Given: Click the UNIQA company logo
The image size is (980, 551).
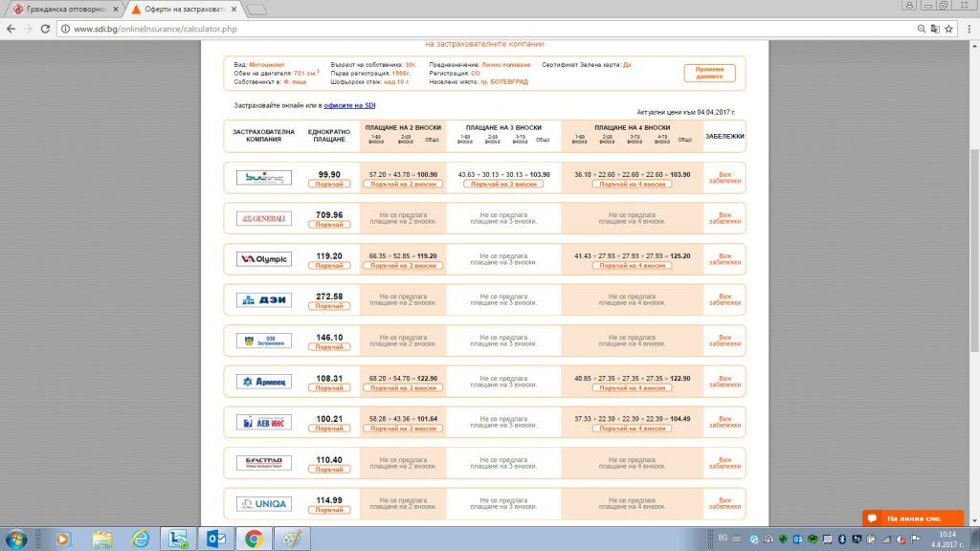Looking at the screenshot, I should click(x=264, y=503).
